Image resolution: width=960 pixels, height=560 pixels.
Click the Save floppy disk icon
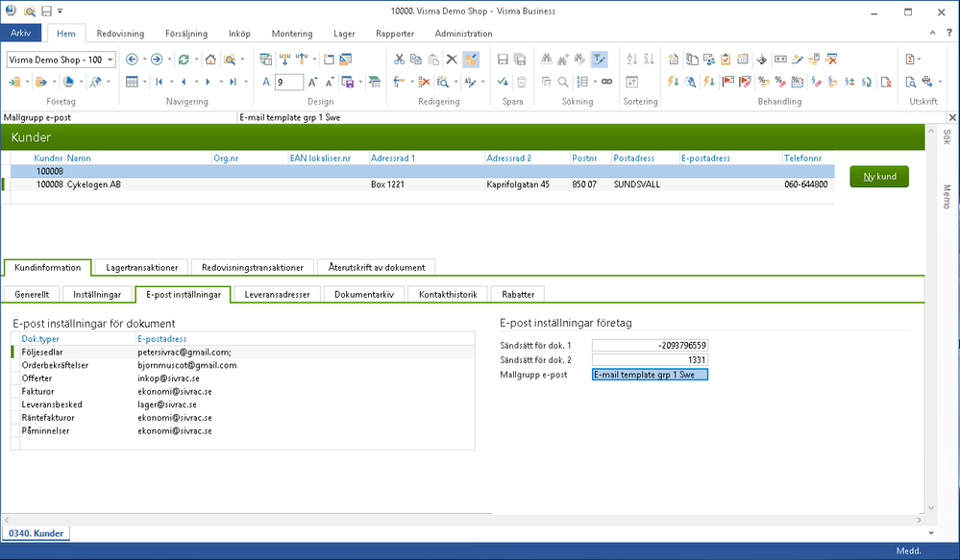tap(503, 60)
